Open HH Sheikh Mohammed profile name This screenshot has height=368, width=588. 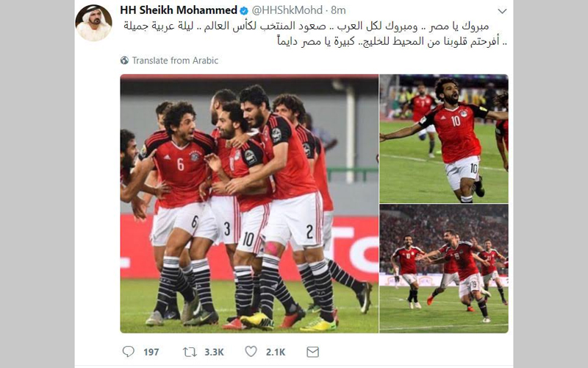click(x=179, y=10)
